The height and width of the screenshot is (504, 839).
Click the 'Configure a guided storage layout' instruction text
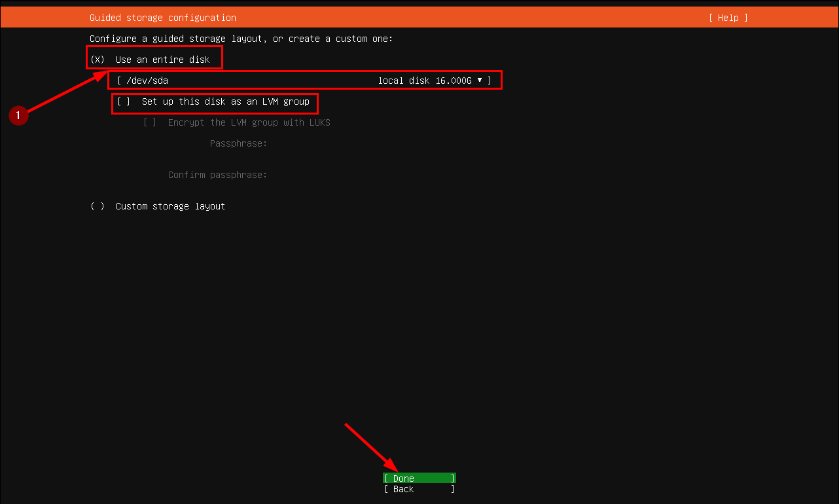point(241,39)
